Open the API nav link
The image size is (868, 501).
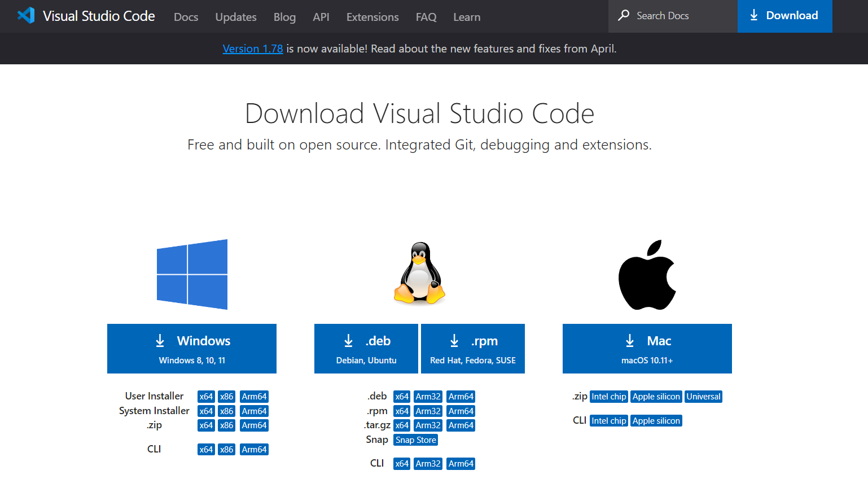tap(321, 17)
